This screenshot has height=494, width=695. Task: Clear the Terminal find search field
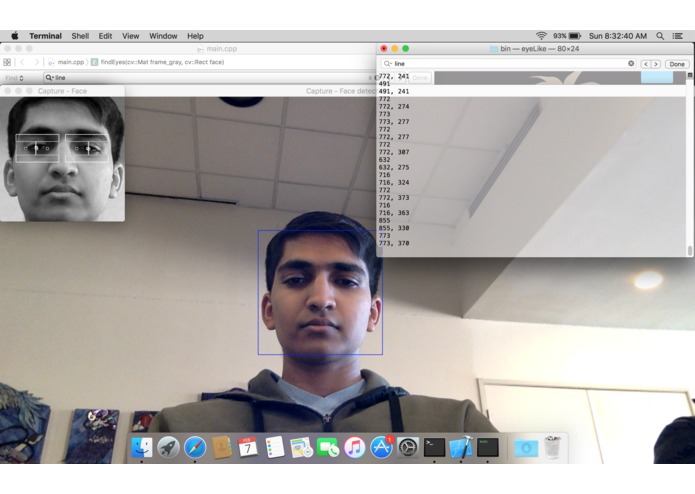point(631,63)
